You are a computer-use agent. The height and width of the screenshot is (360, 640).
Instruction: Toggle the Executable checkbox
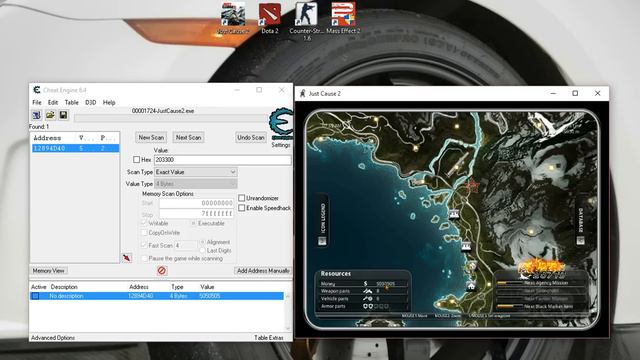pos(193,223)
